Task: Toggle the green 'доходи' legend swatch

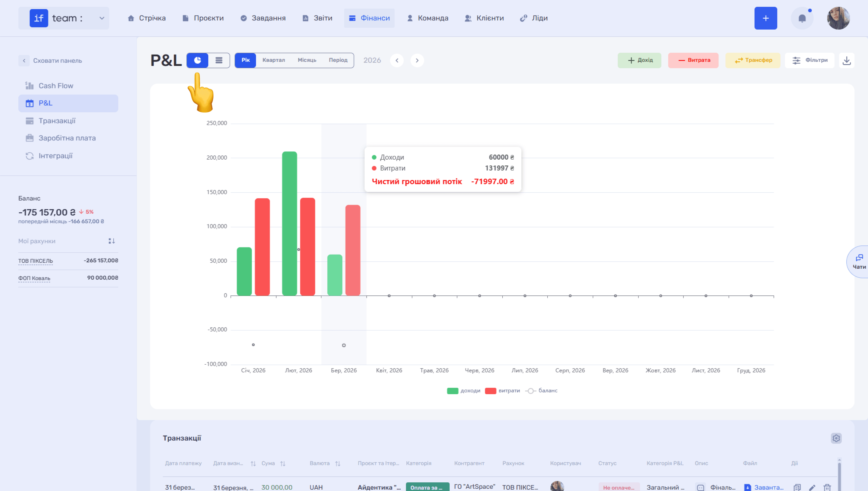Action: pos(452,391)
